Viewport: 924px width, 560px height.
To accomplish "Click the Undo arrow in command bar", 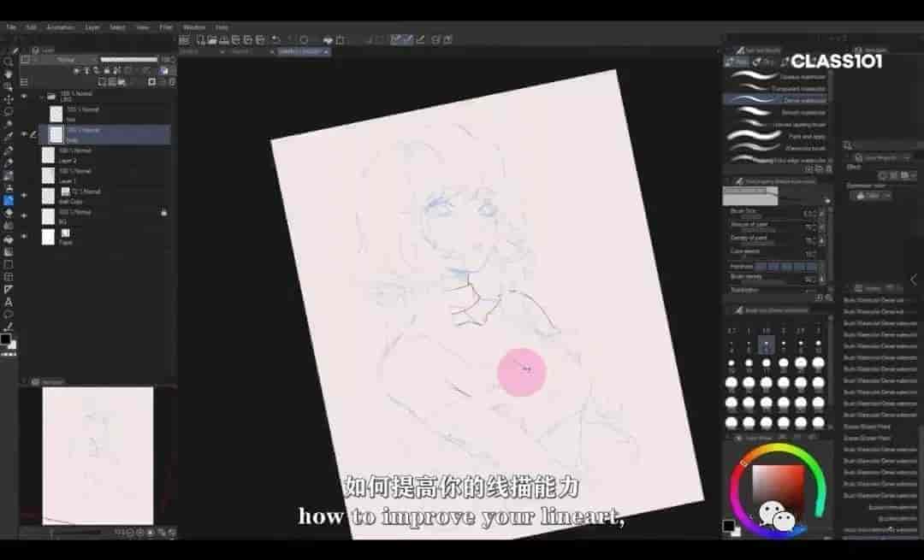I will (275, 40).
